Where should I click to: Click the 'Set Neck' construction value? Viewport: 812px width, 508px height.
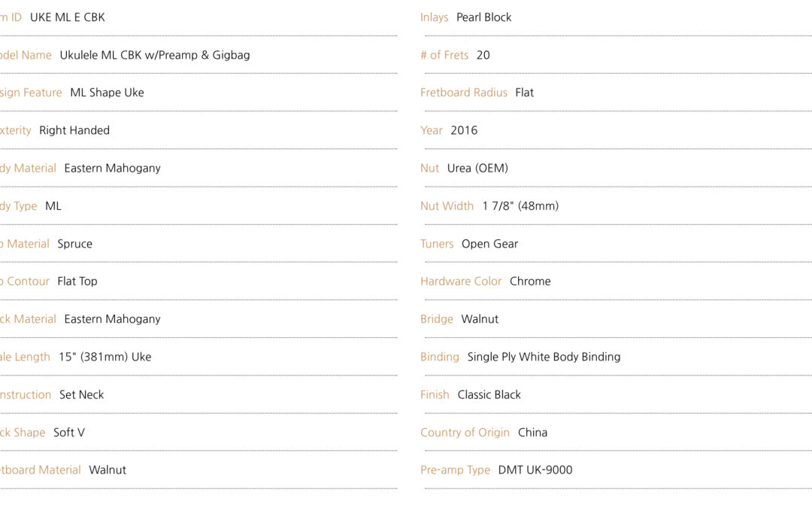pos(82,395)
